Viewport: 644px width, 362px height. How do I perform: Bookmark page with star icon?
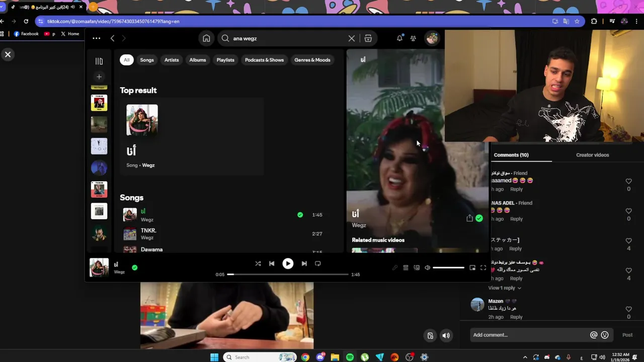[577, 21]
